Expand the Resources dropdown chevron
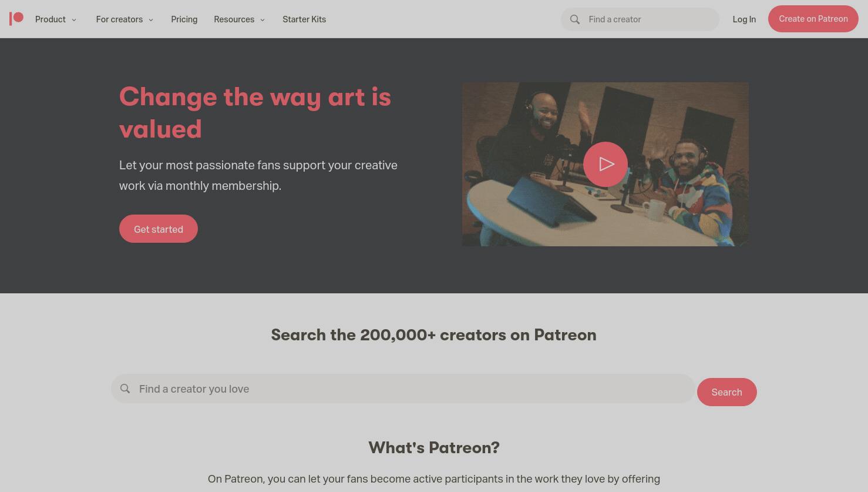 (263, 20)
